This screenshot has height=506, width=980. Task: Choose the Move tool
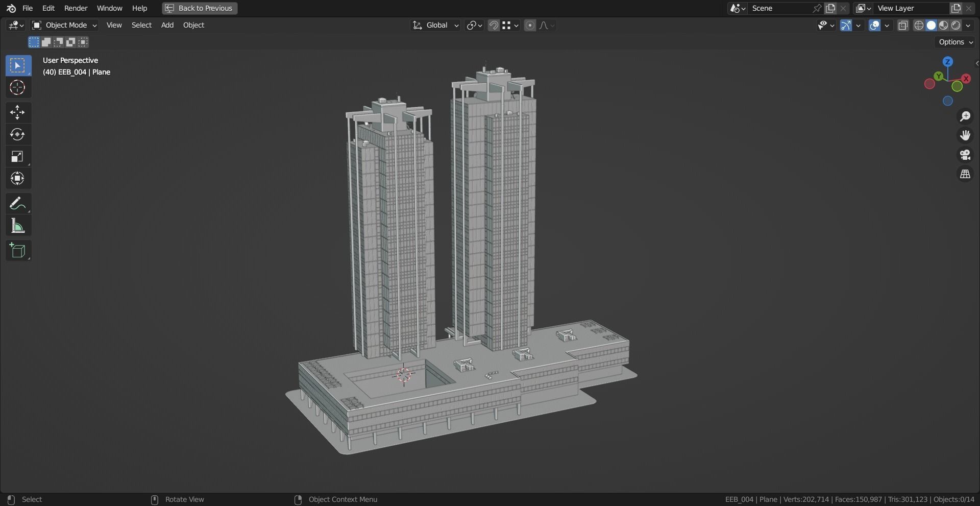click(x=18, y=112)
